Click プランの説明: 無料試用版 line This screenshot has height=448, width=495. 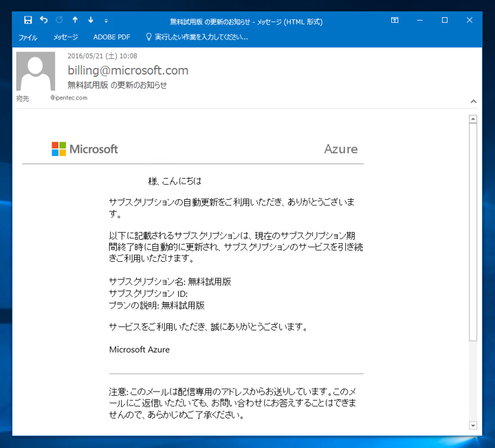click(157, 305)
